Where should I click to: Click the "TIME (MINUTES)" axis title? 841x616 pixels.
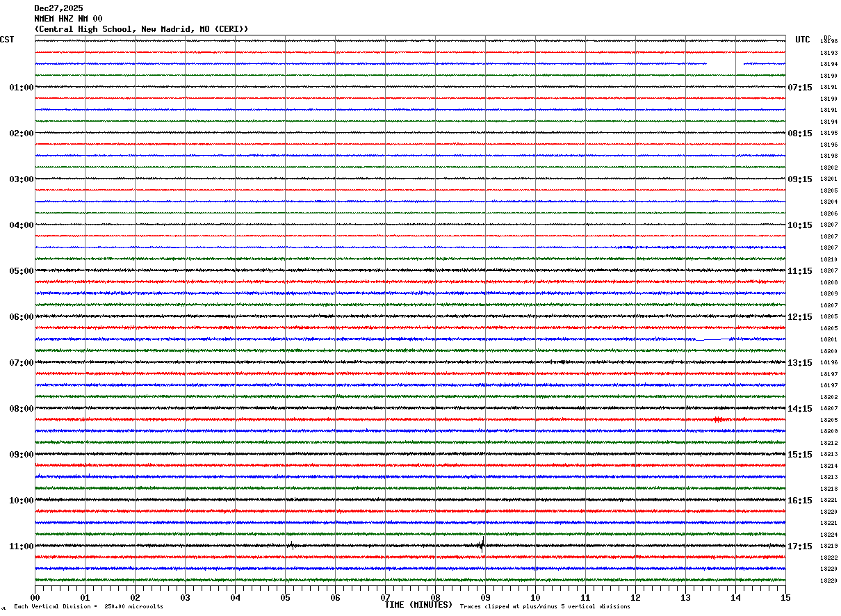tap(418, 605)
